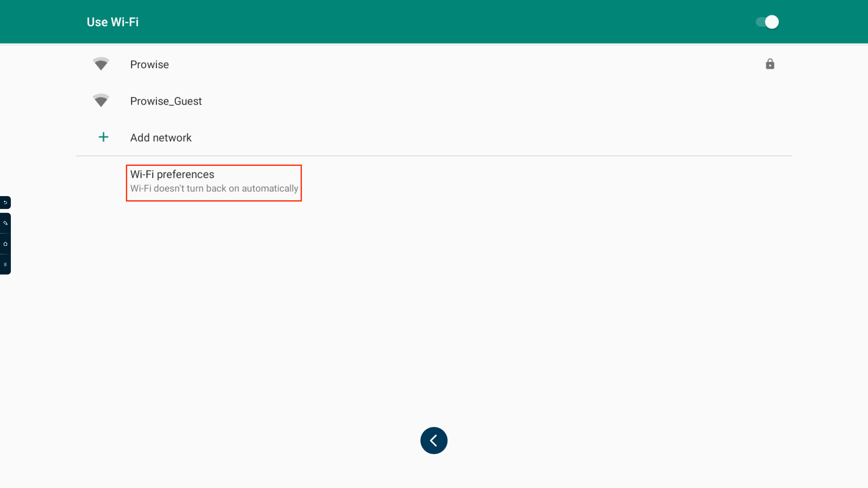Click the home icon in the sidebar
Image resolution: width=868 pixels, height=488 pixels.
pyautogui.click(x=5, y=244)
